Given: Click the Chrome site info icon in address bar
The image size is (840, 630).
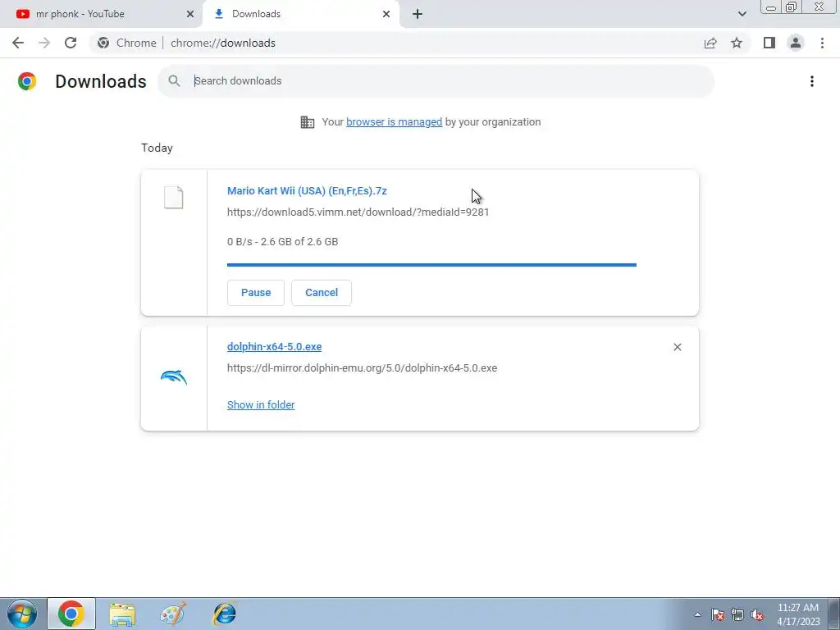Looking at the screenshot, I should (103, 43).
